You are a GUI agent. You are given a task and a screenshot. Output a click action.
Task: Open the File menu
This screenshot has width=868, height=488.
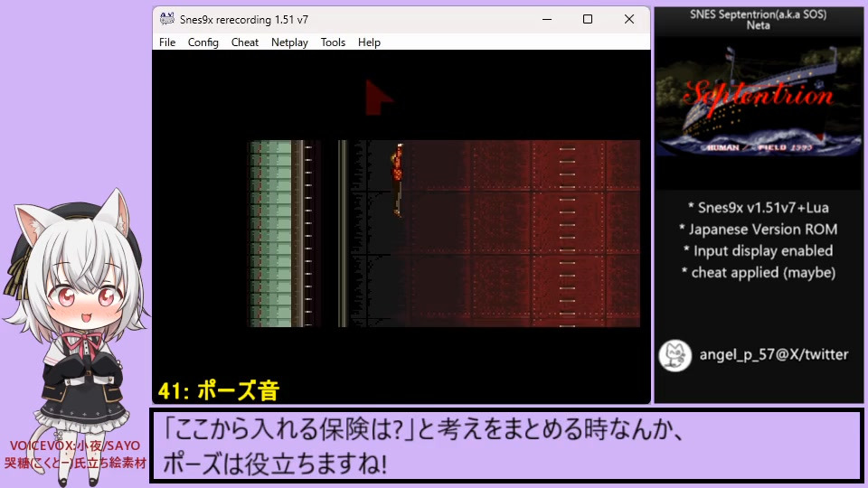[x=167, y=42]
